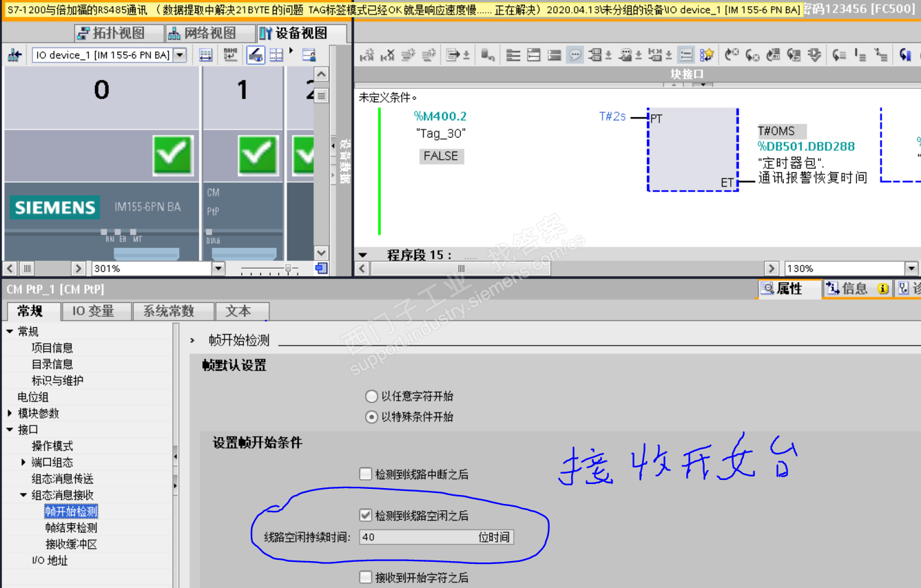Viewport: 921px width, 588px height.
Task: Expand the 模块参数 tree node
Action: 10,413
